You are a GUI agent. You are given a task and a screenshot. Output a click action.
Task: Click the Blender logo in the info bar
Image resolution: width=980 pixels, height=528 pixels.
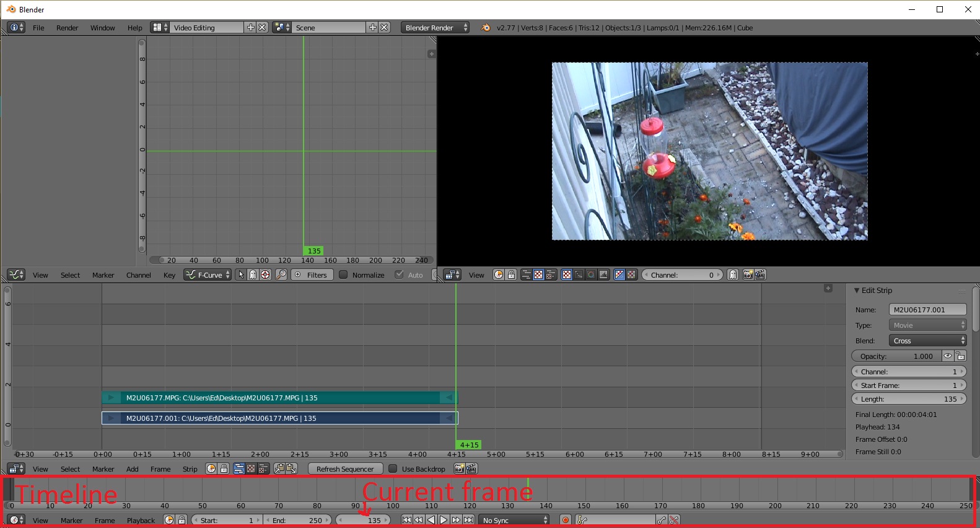[486, 27]
